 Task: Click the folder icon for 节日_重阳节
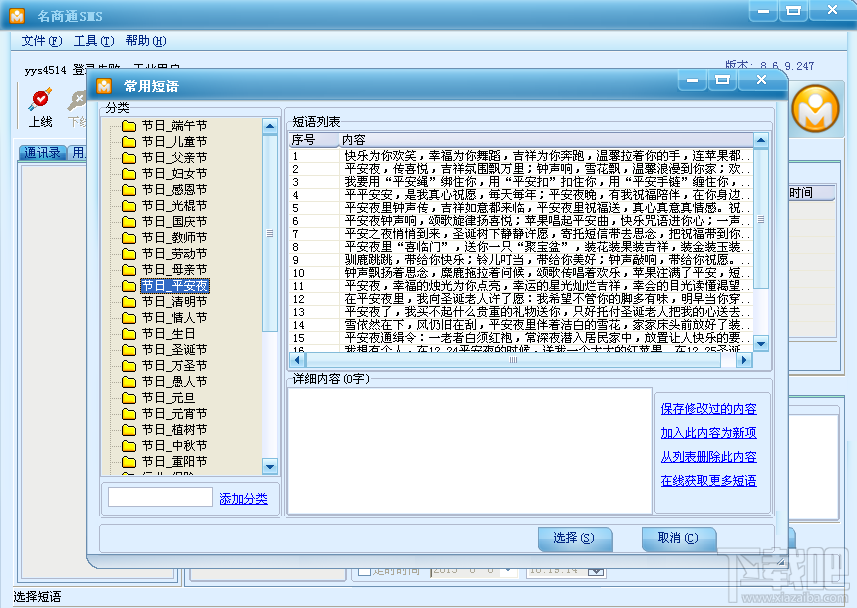click(129, 462)
